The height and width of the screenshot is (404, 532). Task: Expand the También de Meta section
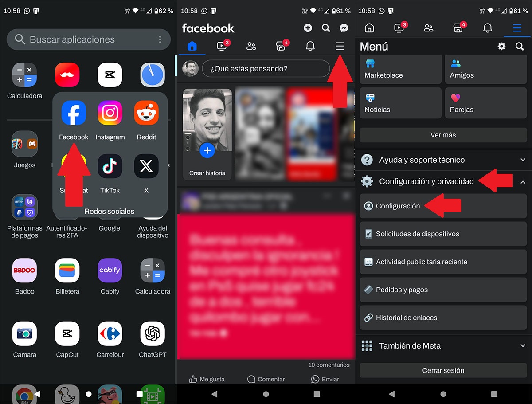(443, 345)
